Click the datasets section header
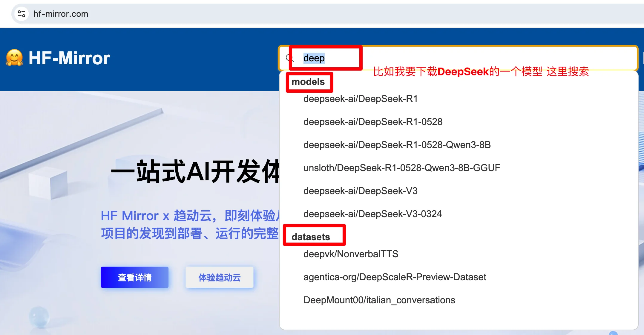Screen dimensions: 644x335 (311, 237)
